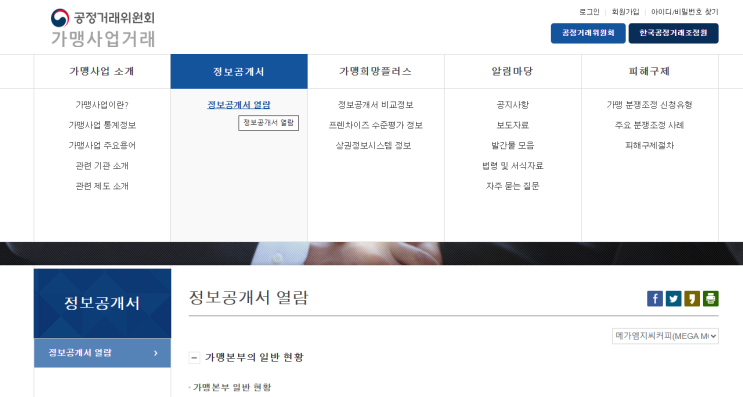Click the 공정거래위원회 blue button

[x=588, y=33]
